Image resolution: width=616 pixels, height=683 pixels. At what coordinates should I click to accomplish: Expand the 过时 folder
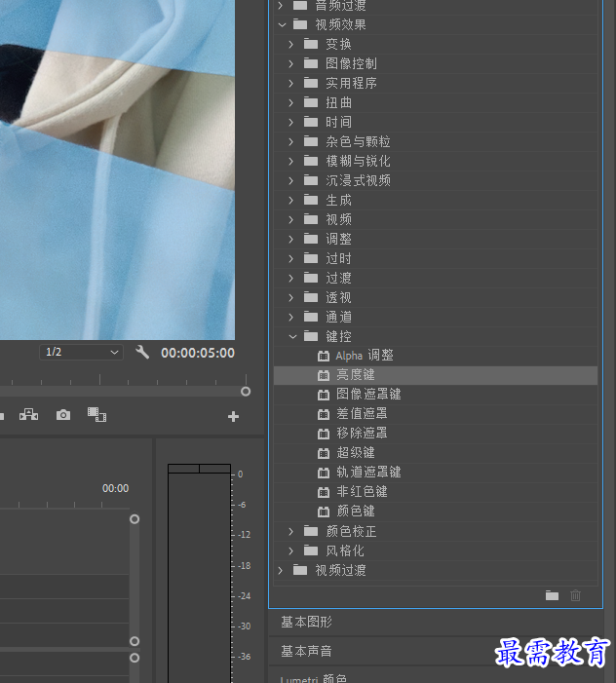click(x=291, y=258)
